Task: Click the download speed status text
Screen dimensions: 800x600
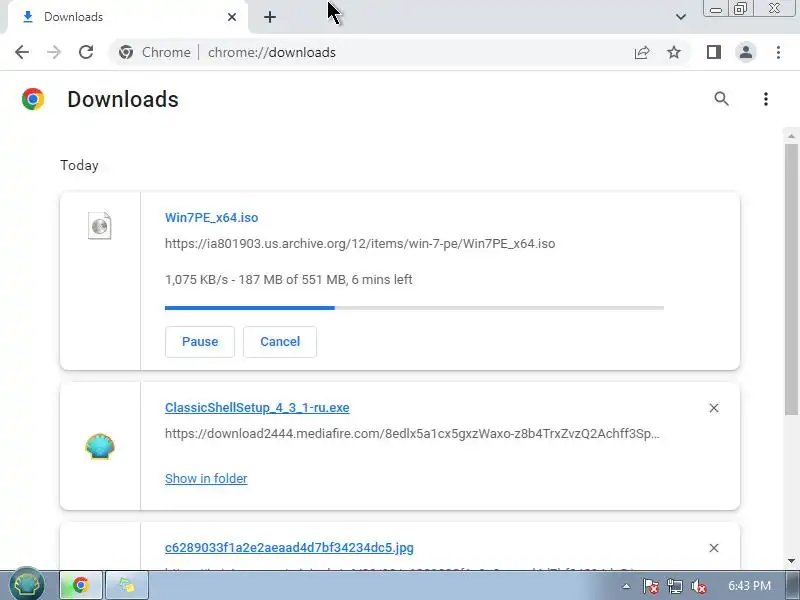Action: (288, 280)
